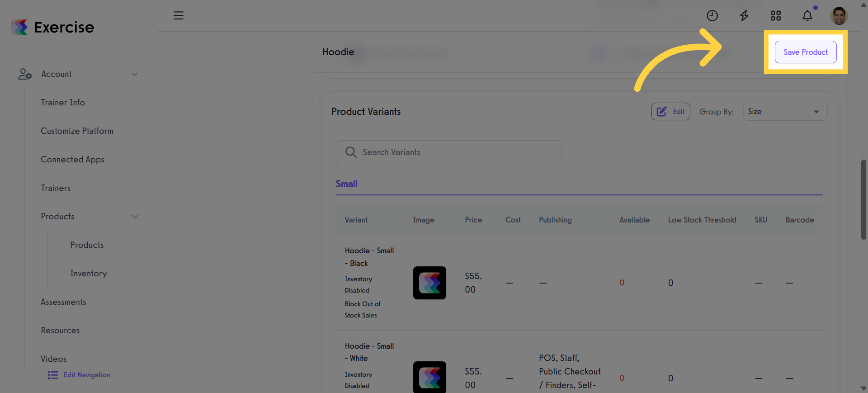Click the Variant column header
This screenshot has width=868, height=393.
(356, 220)
